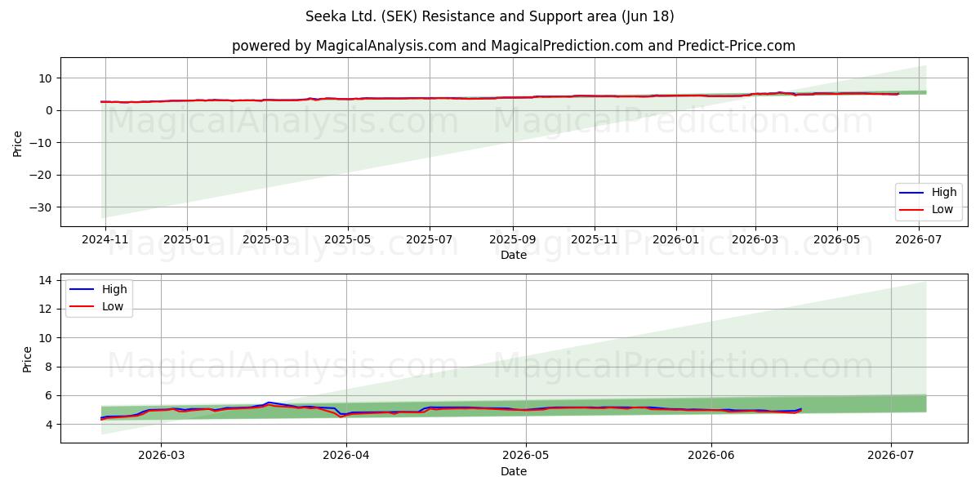Image resolution: width=980 pixels, height=490 pixels.
Task: Click the '2025-05' date tick label
Action: [x=348, y=239]
